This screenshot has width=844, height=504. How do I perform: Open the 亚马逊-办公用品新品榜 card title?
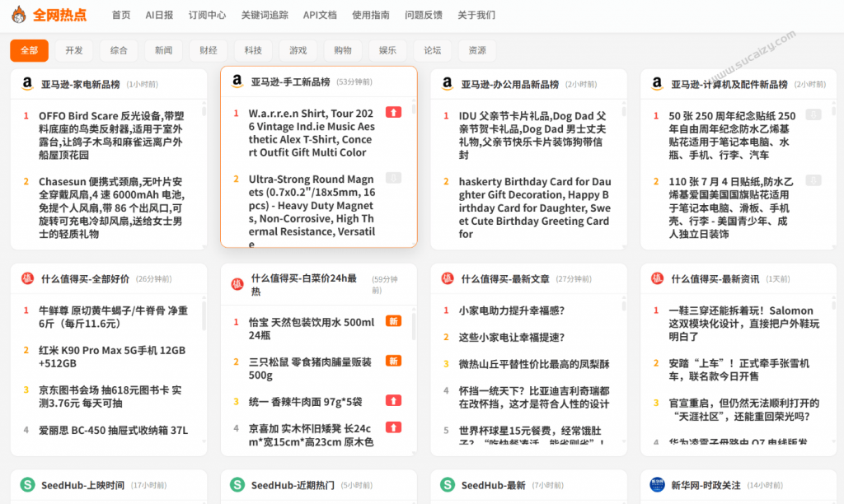coord(509,85)
